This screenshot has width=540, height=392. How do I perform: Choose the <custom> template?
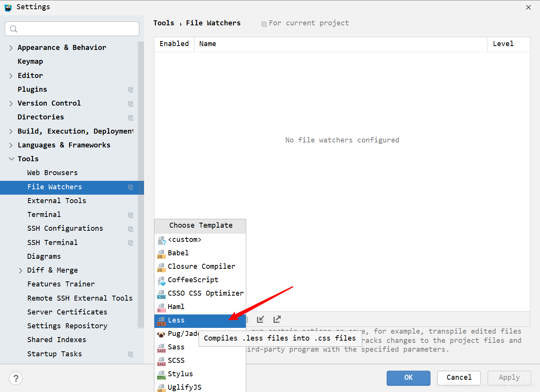(x=200, y=240)
